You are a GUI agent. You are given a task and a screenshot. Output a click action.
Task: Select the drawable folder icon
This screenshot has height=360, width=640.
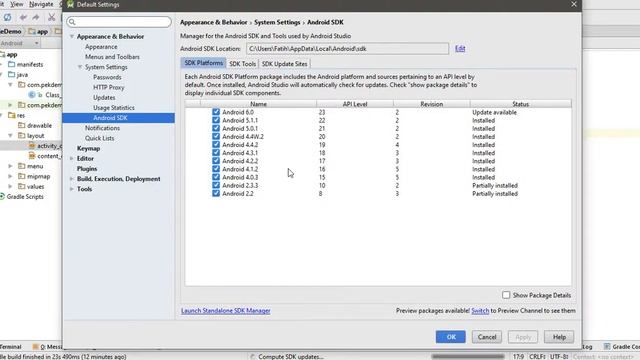[x=22, y=125]
